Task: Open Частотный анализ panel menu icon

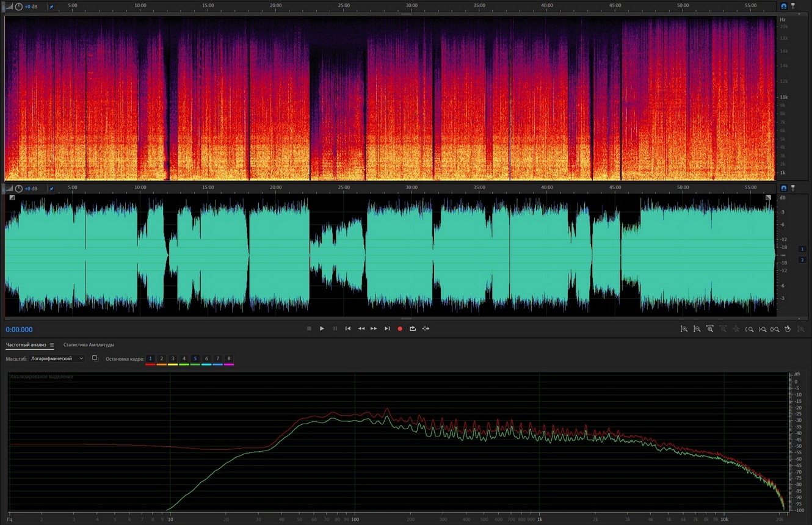Action: tap(52, 345)
